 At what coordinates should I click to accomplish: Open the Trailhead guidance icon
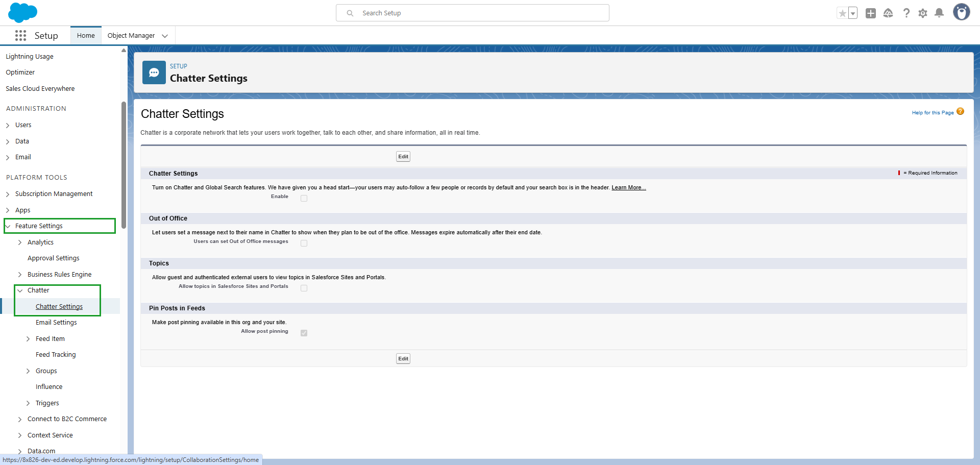point(888,13)
